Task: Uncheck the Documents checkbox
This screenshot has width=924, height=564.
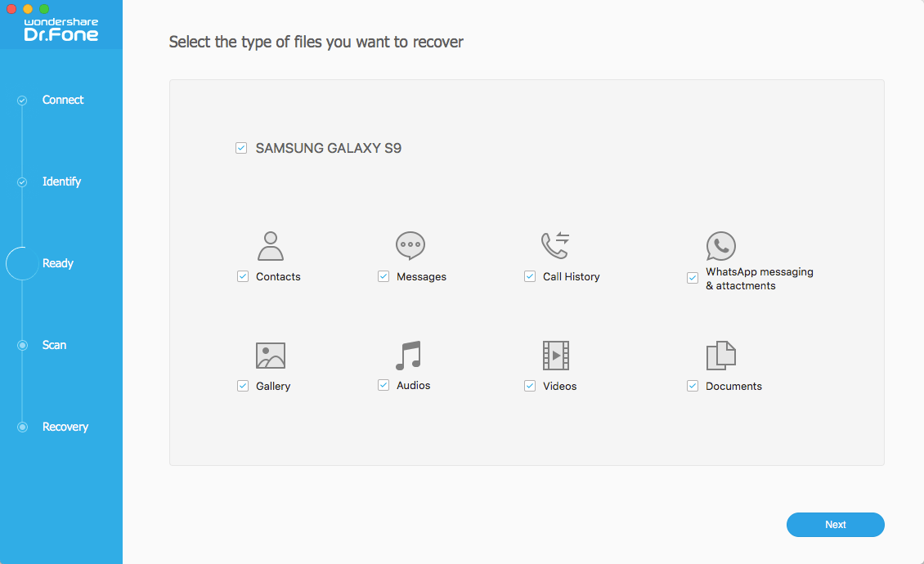Action: pos(693,386)
